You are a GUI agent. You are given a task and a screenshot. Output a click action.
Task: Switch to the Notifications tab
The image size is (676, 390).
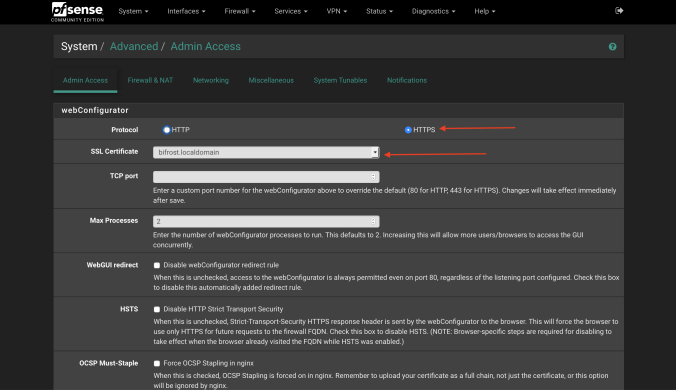click(x=407, y=80)
